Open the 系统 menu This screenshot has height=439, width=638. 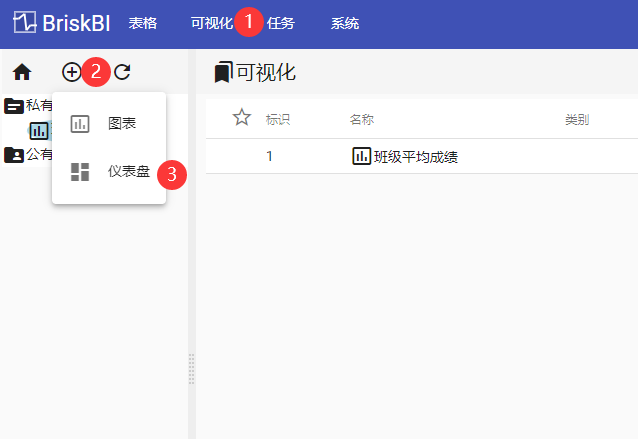pos(345,23)
